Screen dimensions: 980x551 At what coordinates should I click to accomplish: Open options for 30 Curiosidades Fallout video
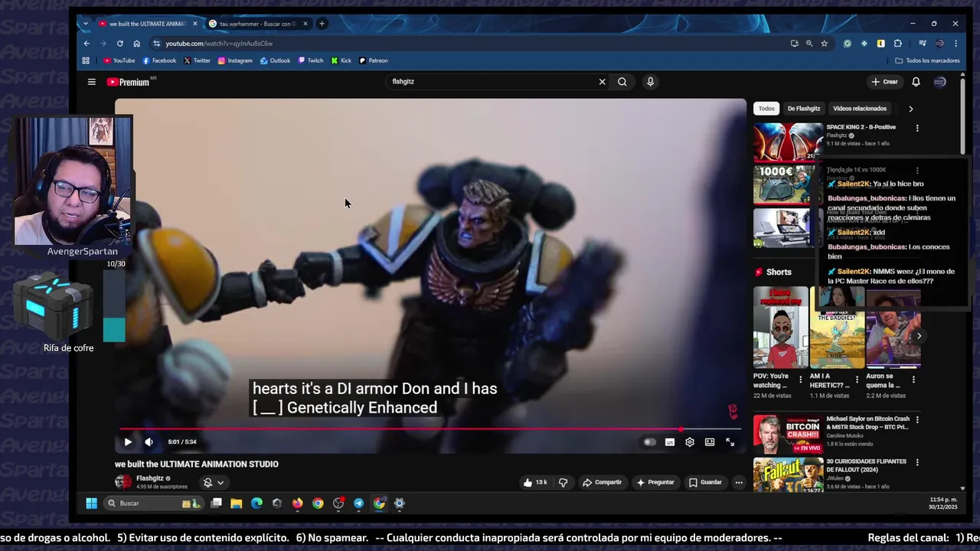coord(917,462)
